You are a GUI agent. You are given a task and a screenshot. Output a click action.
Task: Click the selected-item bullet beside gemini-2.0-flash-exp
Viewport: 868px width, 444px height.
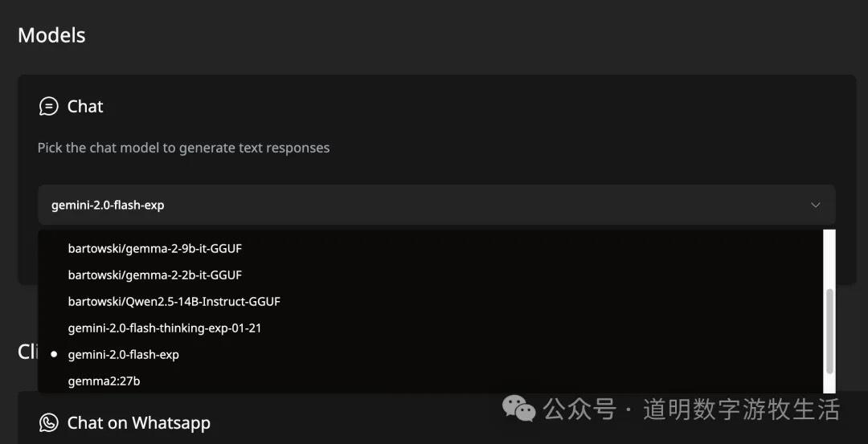54,354
